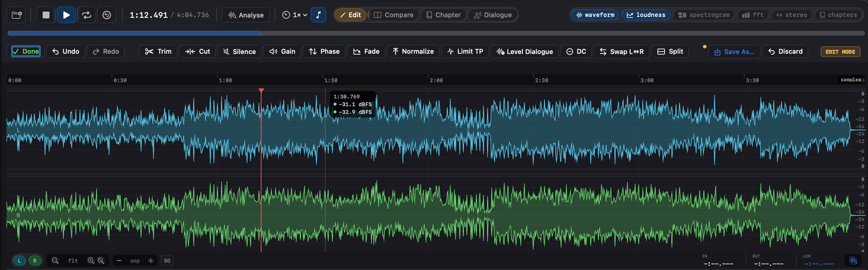
Task: Toggle loop playback
Action: pyautogui.click(x=87, y=15)
